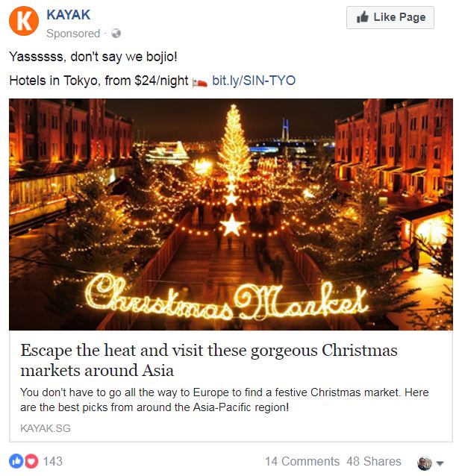Viewport: 459px width, 476px height.
Task: Click the article description about Europe markets
Action: [224, 399]
